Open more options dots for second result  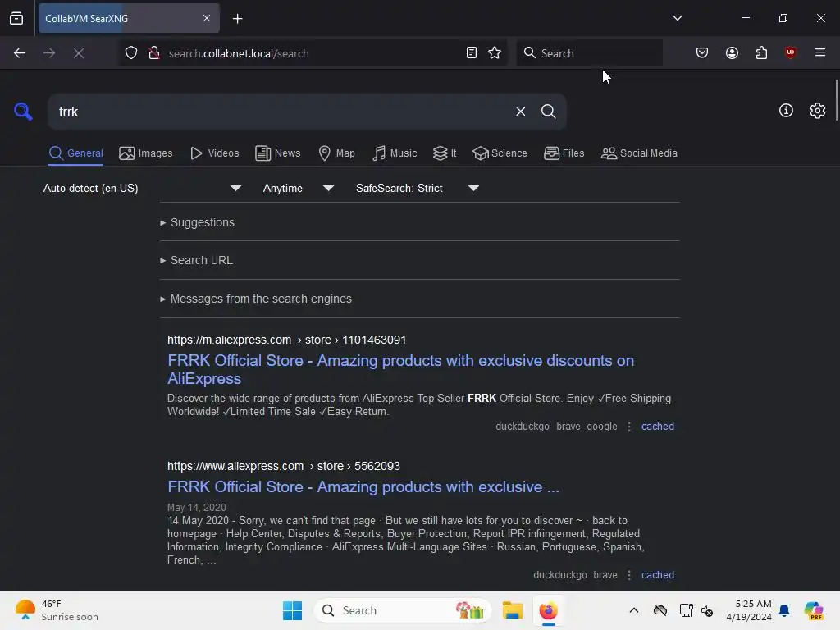click(629, 575)
